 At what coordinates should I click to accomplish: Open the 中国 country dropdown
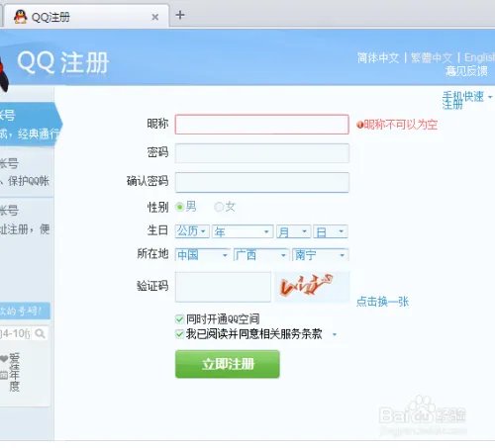click(x=203, y=255)
